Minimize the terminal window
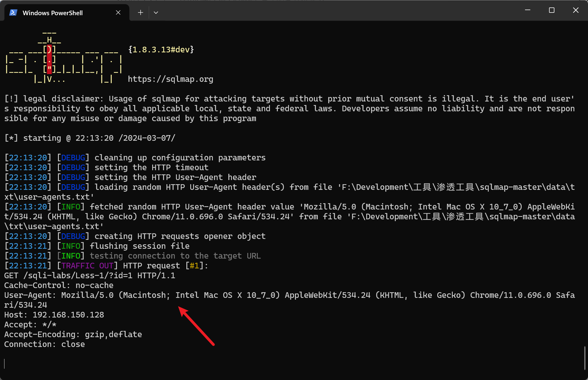The height and width of the screenshot is (380, 588). point(528,10)
